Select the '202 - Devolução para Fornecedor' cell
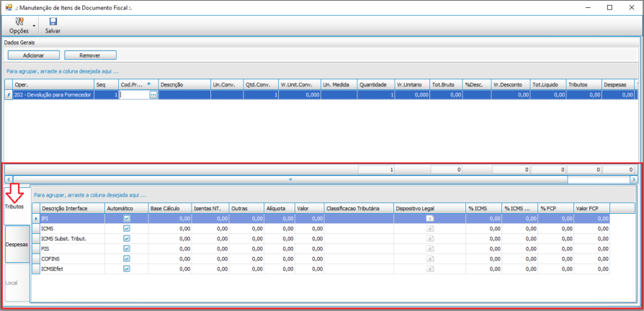644x311 pixels. tap(54, 95)
